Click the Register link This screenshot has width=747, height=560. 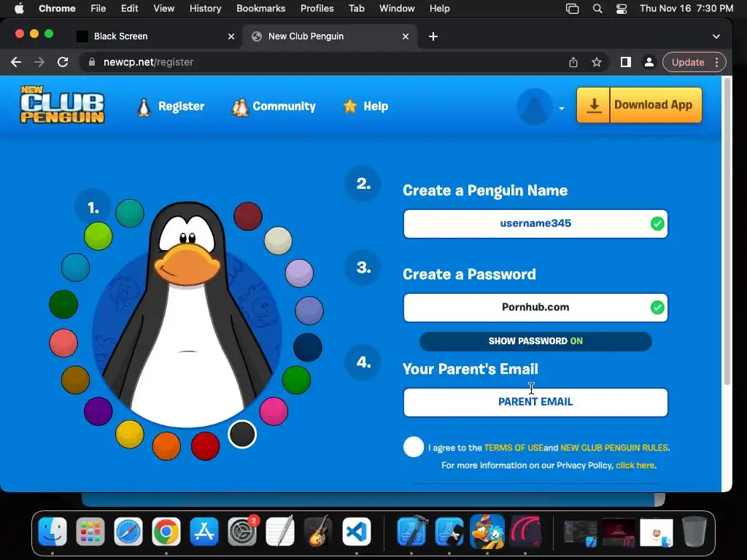coord(181,106)
